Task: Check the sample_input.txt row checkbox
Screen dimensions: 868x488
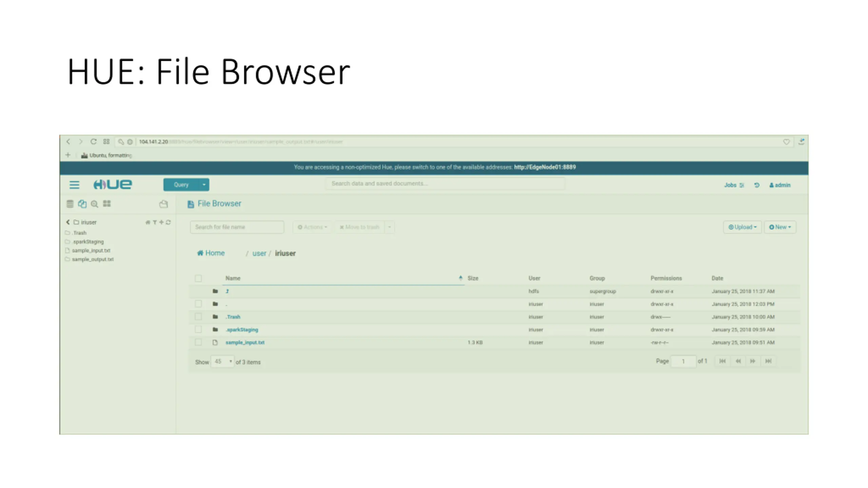Action: point(198,342)
